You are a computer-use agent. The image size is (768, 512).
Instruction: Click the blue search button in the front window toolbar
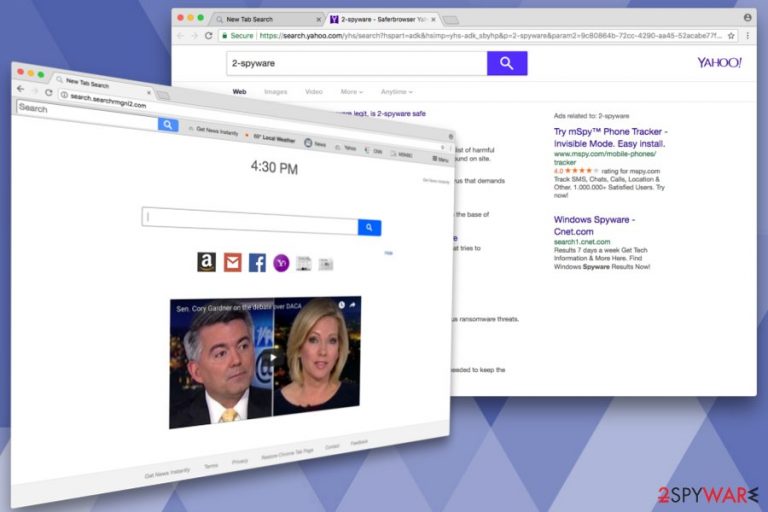click(168, 124)
